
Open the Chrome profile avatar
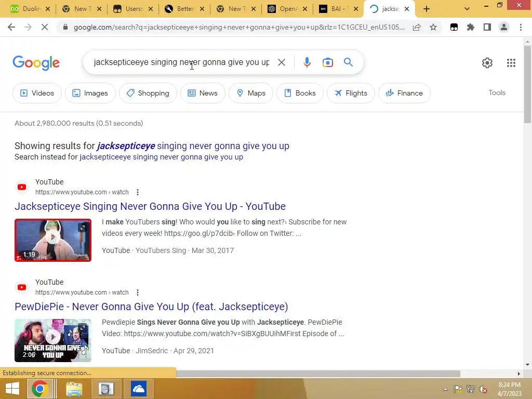(x=504, y=27)
